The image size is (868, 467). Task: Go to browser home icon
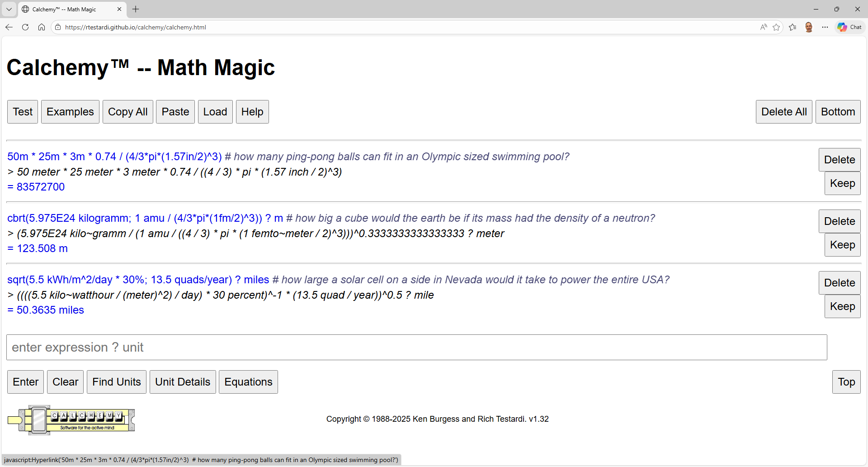coord(42,27)
